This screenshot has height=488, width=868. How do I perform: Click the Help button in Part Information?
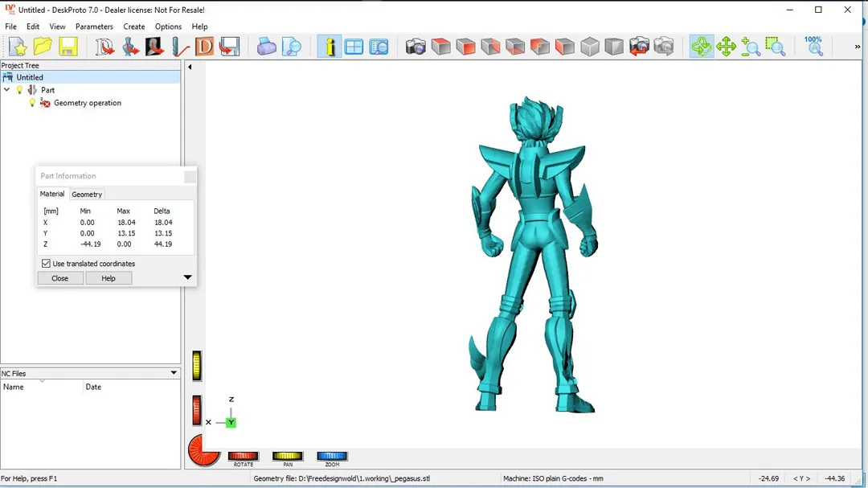tap(108, 278)
